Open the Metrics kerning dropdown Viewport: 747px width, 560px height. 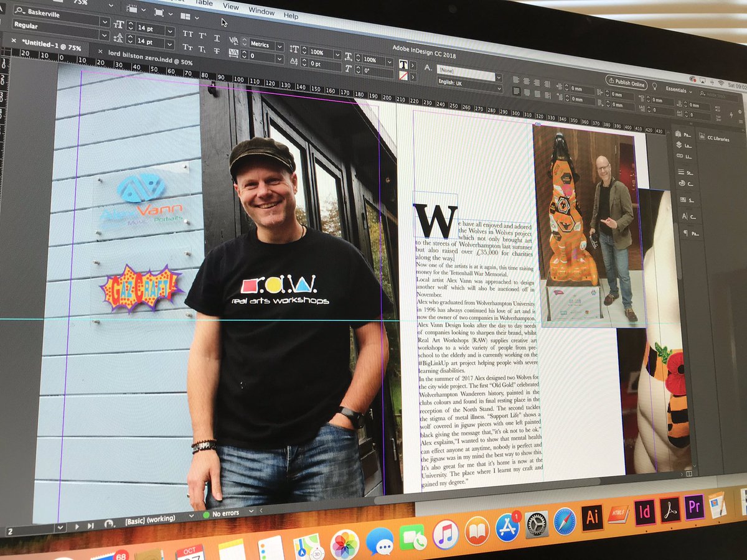click(280, 47)
